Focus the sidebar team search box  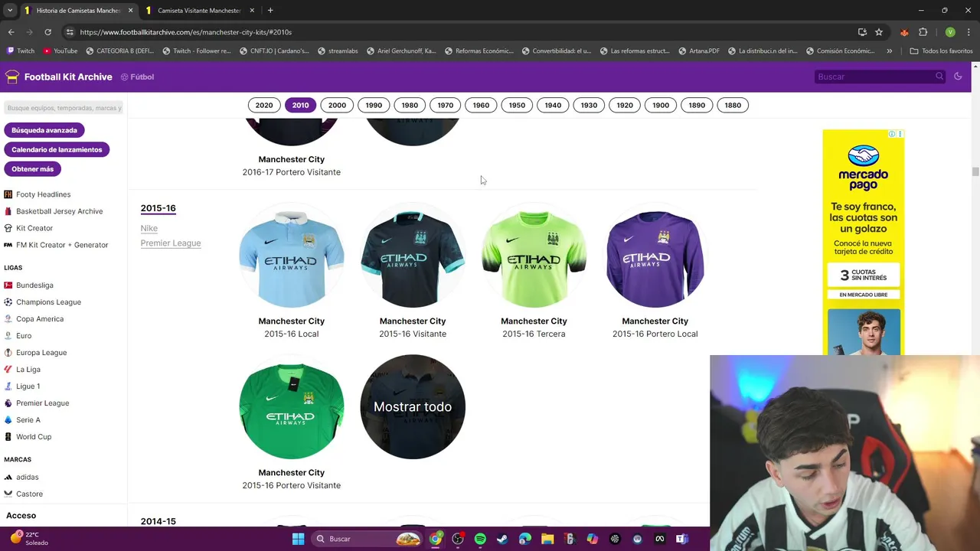(64, 108)
